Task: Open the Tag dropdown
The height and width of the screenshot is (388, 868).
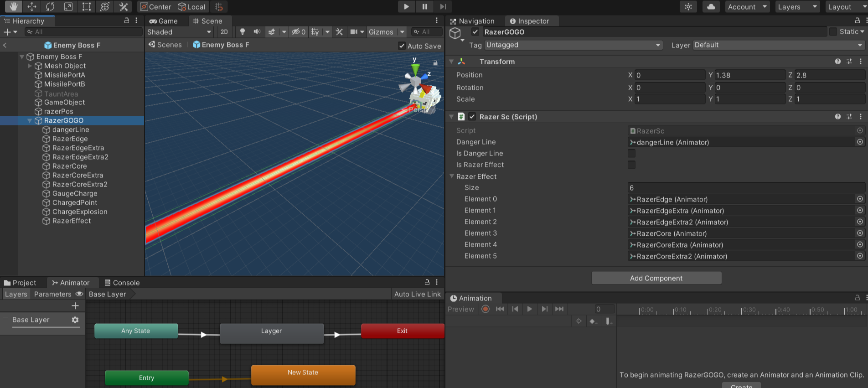Action: click(573, 45)
